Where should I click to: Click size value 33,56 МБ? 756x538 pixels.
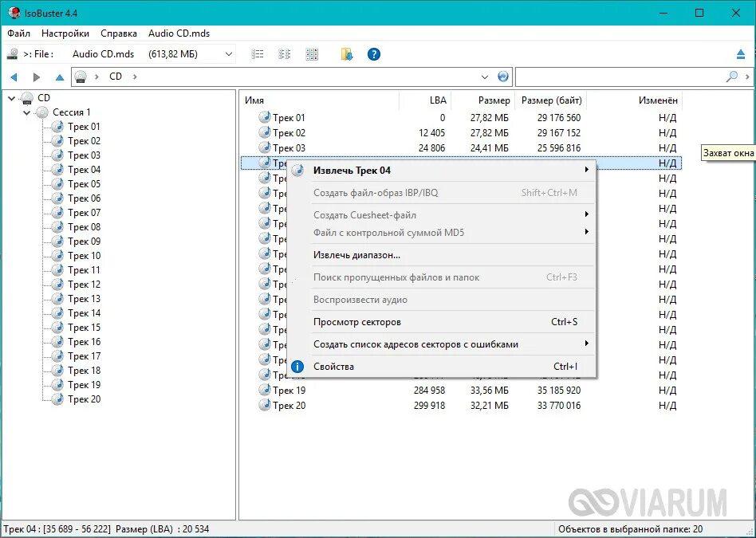[x=490, y=391]
